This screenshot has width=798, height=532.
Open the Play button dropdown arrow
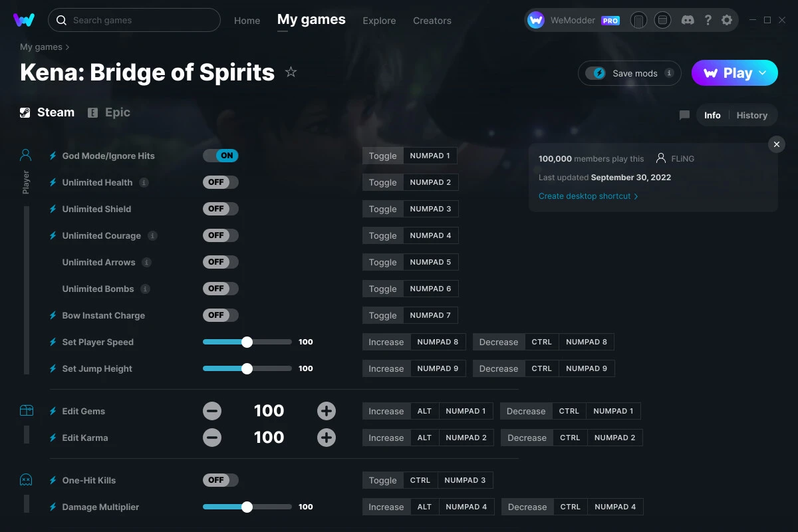point(763,73)
